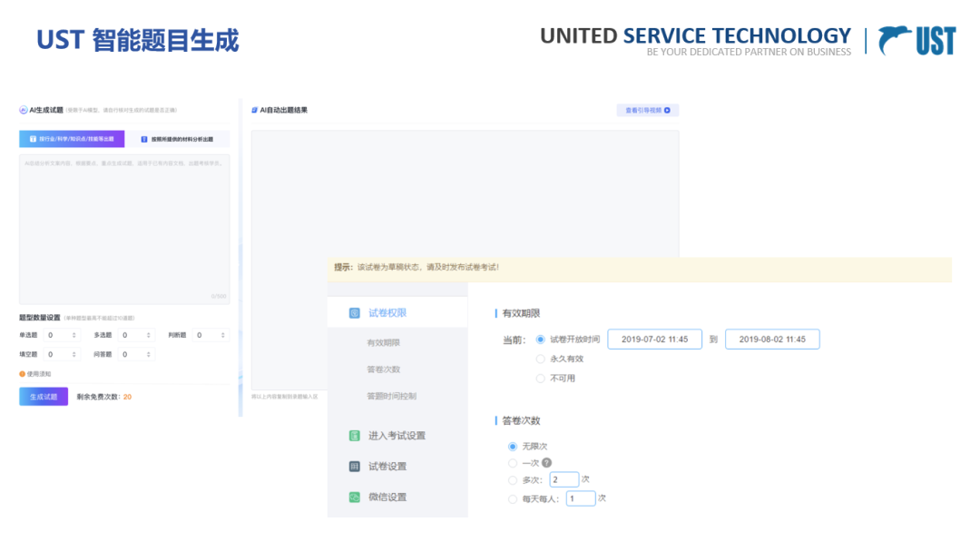Select the 一次 radio option
Viewport: 980px width, 552px height.
(x=513, y=463)
